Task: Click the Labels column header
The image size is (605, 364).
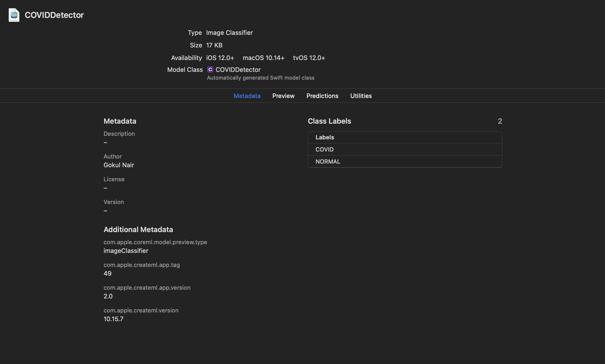Action: click(325, 137)
